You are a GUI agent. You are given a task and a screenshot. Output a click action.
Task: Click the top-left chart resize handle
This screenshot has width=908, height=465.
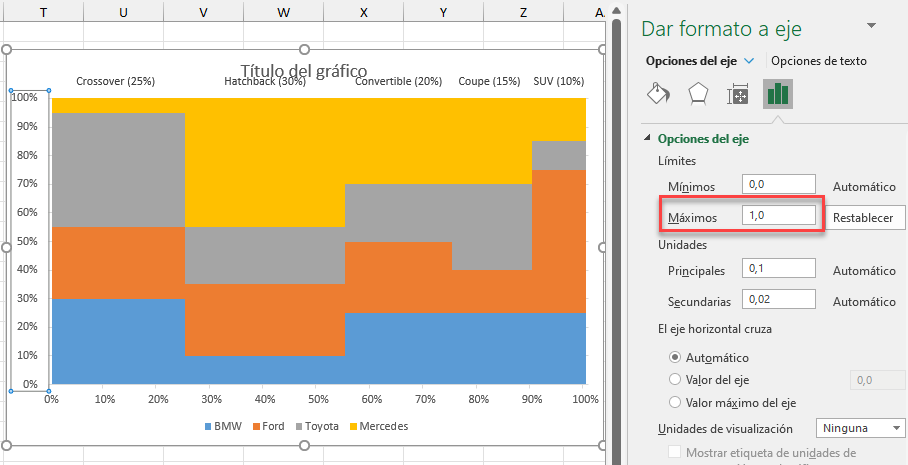[x=7, y=50]
